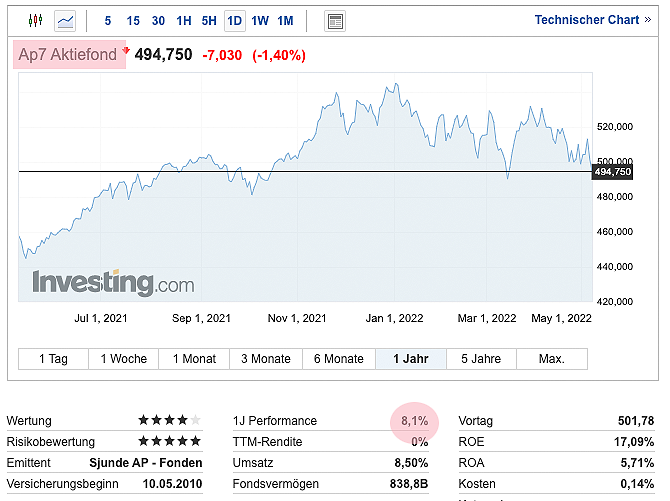Select the area line chart icon
Viewport: 670px width, 501px height.
pos(66,20)
